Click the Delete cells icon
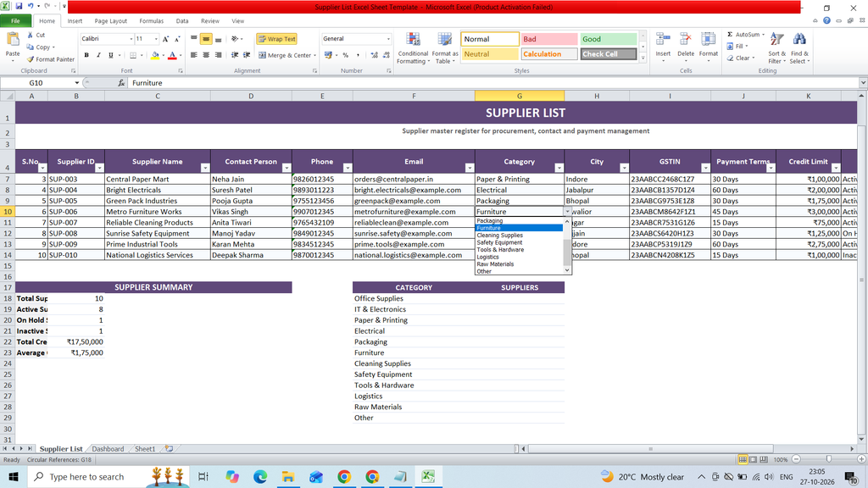This screenshot has width=868, height=488. (685, 40)
